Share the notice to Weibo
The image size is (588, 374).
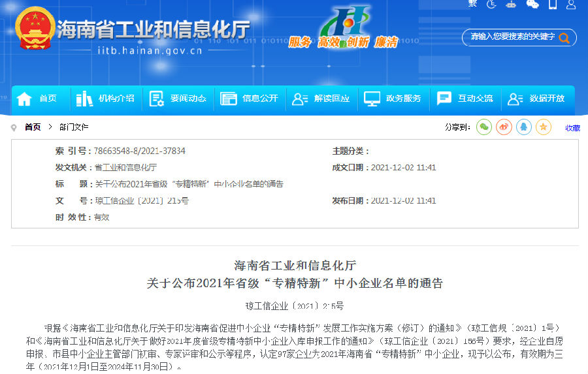point(504,127)
